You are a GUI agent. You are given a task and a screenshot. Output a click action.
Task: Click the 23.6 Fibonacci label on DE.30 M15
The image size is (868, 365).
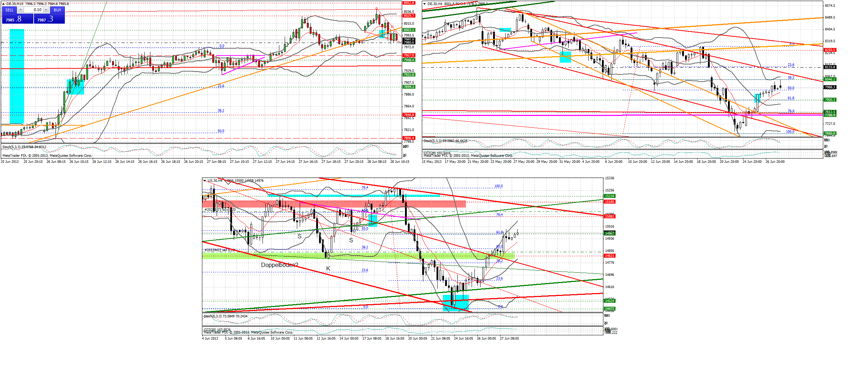tap(221, 86)
